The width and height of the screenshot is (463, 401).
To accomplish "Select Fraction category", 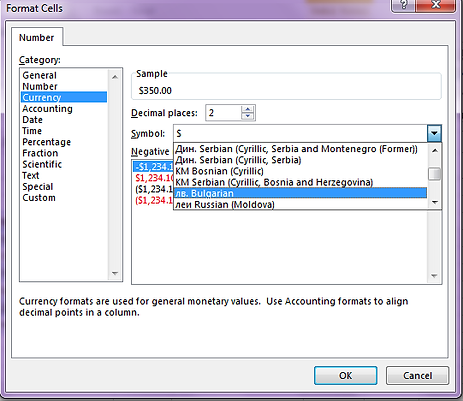I will 64,153.
